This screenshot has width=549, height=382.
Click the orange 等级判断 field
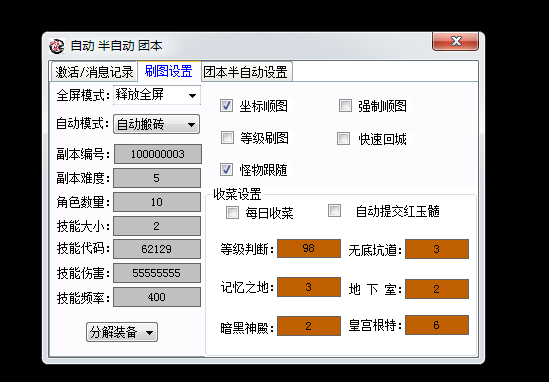309,249
